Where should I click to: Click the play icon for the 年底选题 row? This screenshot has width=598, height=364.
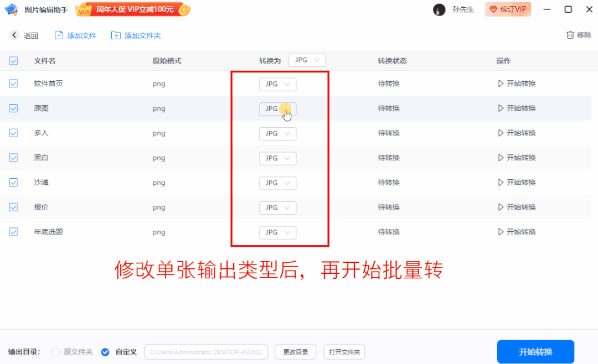click(501, 232)
